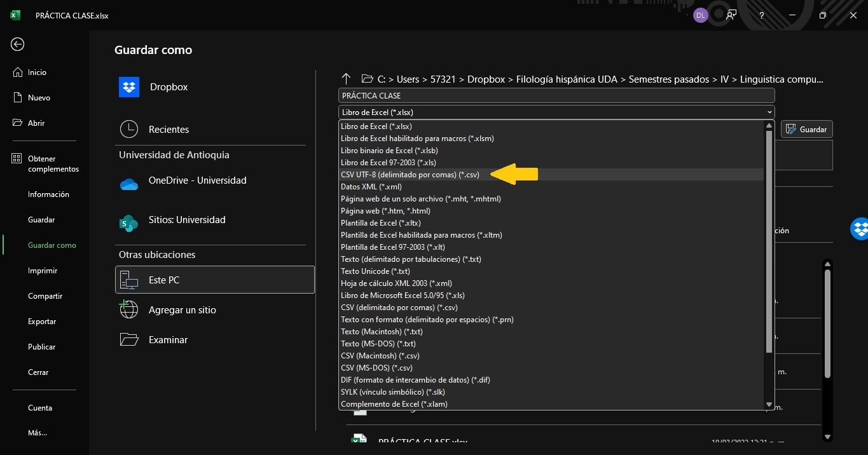This screenshot has width=868, height=455.
Task: Click the back arrow to exit Backstage view
Action: [x=17, y=44]
